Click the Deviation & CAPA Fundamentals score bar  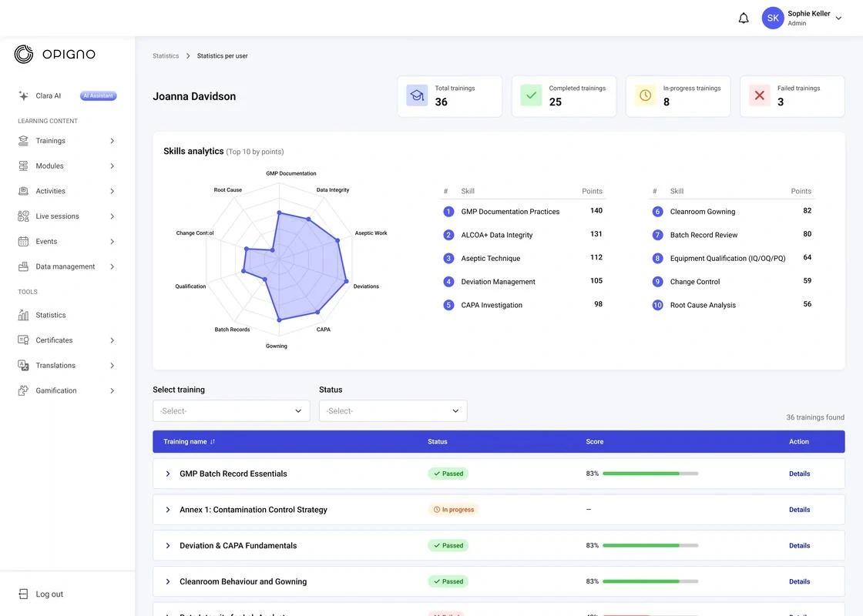click(650, 546)
